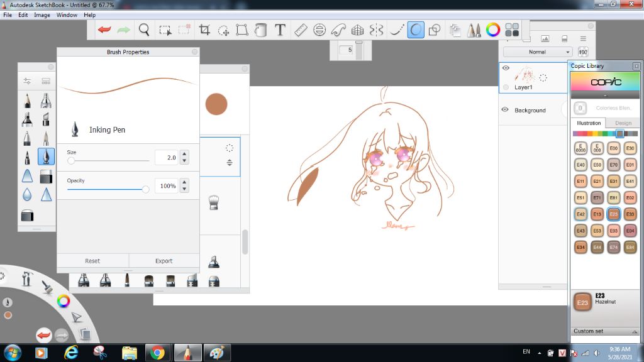Open the Window menu
The image size is (644, 362).
click(x=67, y=15)
